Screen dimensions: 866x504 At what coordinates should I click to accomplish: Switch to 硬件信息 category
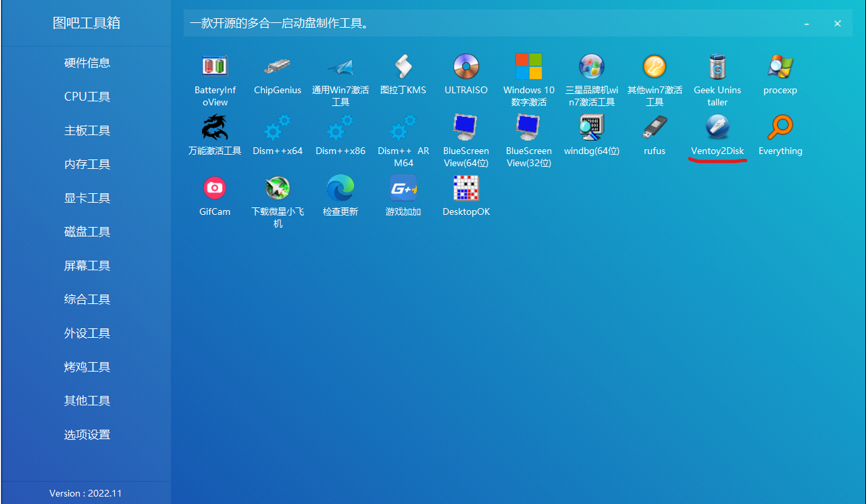click(x=87, y=63)
